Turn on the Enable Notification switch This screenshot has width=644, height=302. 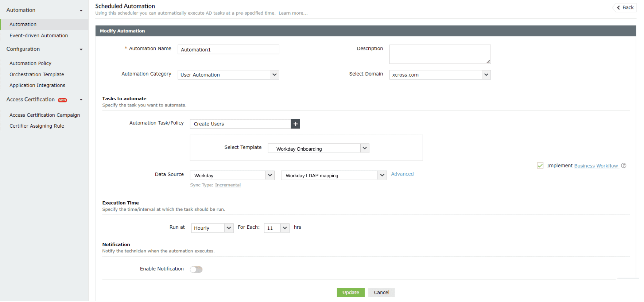tap(196, 270)
